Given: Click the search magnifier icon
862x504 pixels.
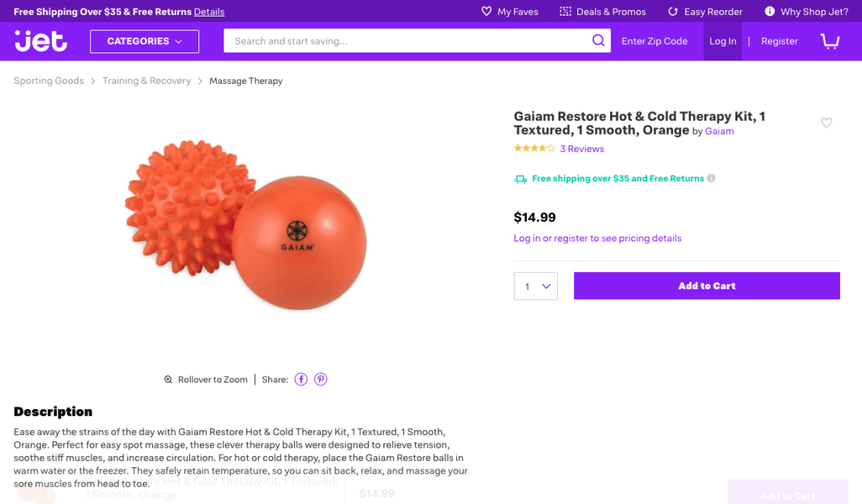Looking at the screenshot, I should point(598,40).
